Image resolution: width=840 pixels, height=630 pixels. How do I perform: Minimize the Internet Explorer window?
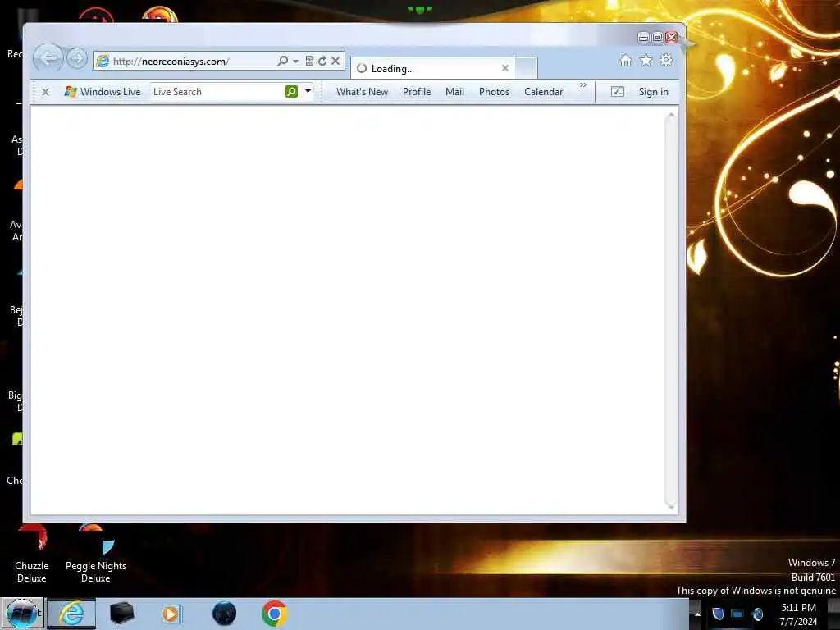click(x=643, y=37)
